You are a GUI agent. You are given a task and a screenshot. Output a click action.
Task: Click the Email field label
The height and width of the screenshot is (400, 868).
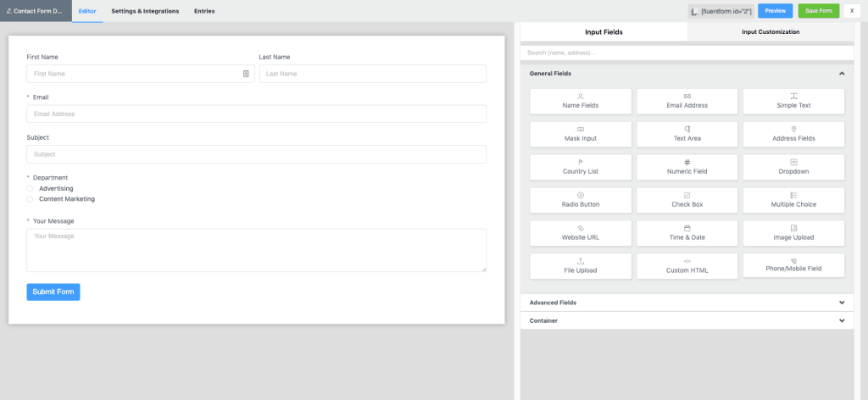(41, 97)
